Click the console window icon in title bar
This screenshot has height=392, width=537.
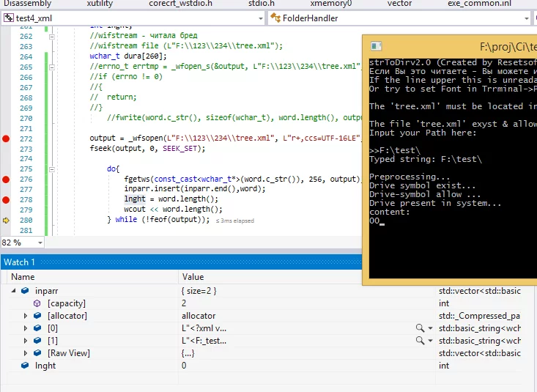[375, 46]
